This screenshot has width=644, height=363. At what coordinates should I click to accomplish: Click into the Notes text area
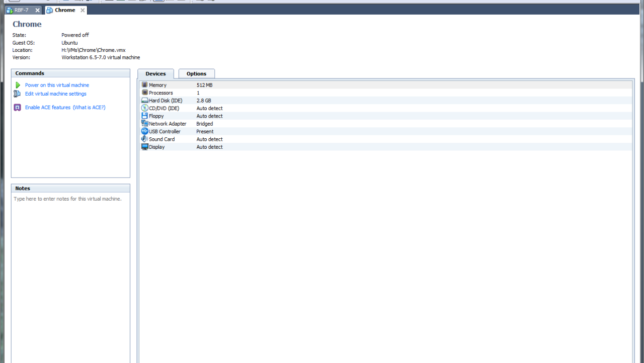(x=70, y=278)
